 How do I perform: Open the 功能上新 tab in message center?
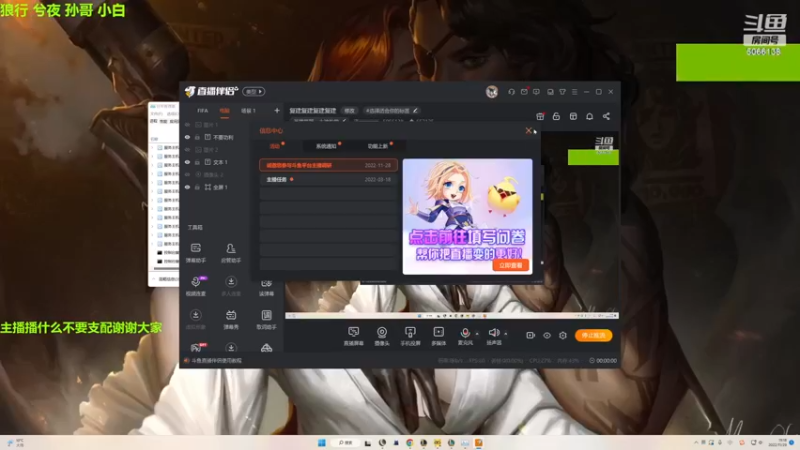(x=378, y=146)
